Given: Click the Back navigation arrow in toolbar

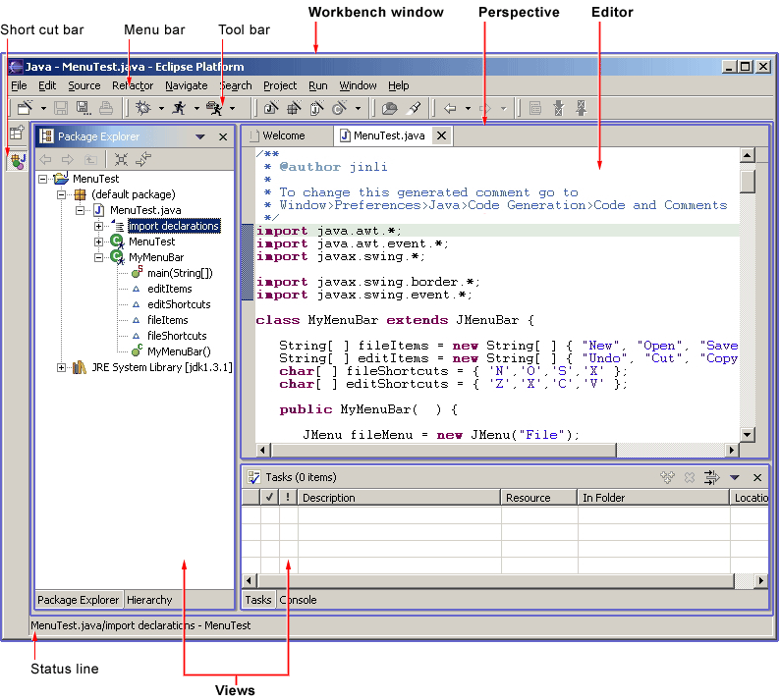Looking at the screenshot, I should (451, 108).
